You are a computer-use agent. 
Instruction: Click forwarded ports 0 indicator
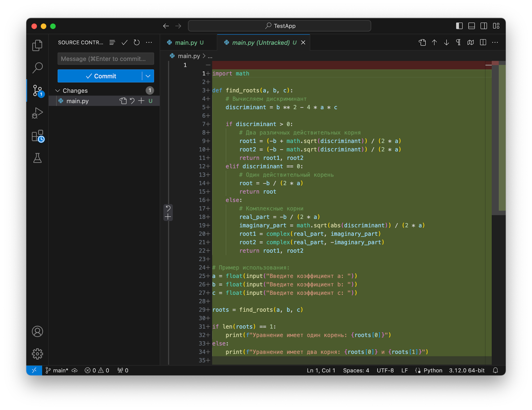tap(123, 370)
